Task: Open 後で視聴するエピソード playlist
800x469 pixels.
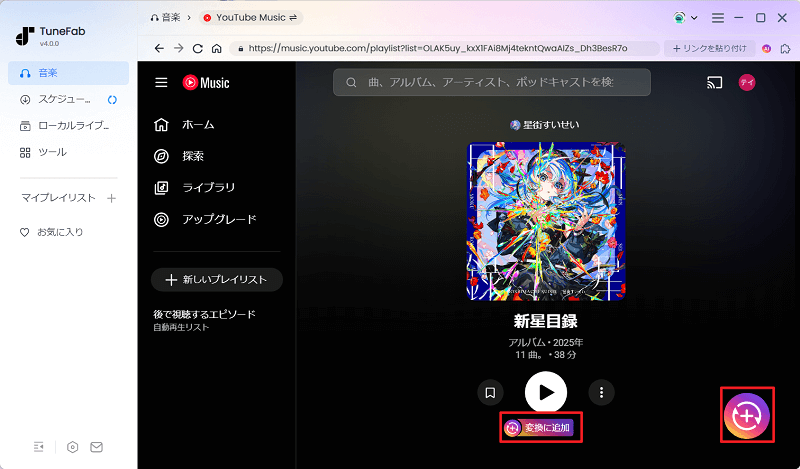Action: click(x=204, y=320)
